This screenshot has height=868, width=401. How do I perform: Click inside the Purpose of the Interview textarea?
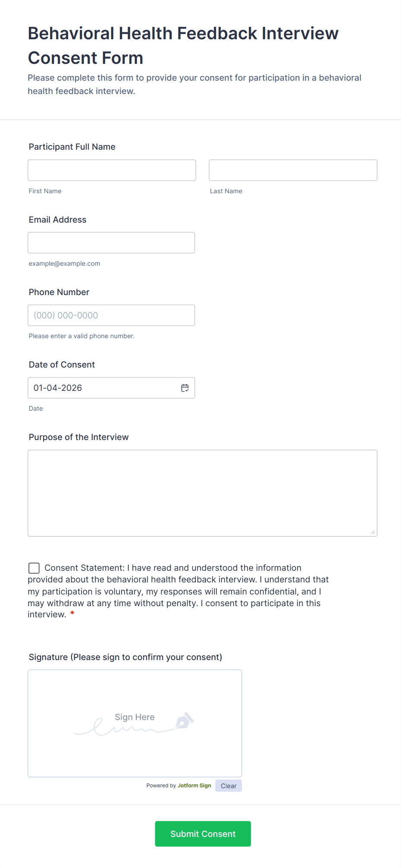click(x=202, y=493)
